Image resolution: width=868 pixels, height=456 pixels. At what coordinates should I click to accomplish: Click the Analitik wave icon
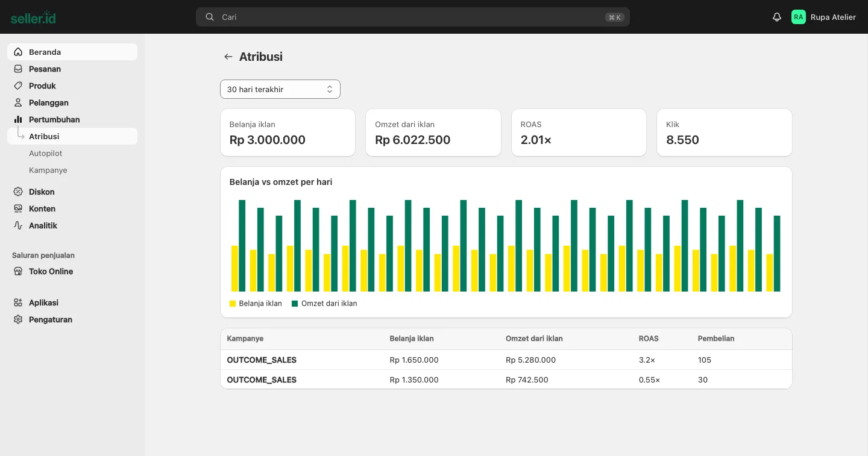[18, 225]
